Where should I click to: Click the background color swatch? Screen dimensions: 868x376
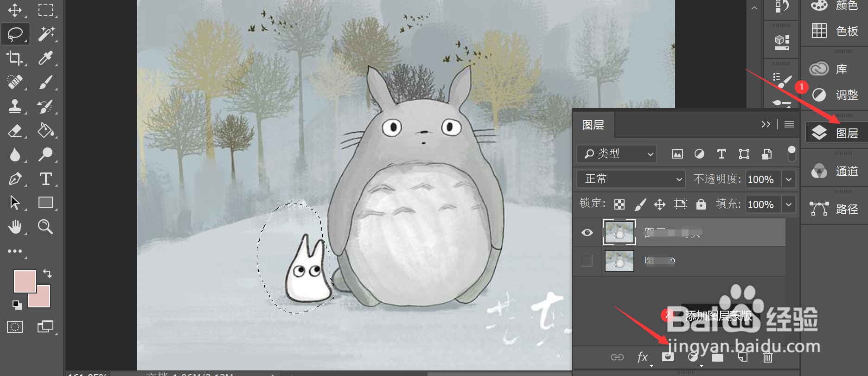(x=43, y=300)
